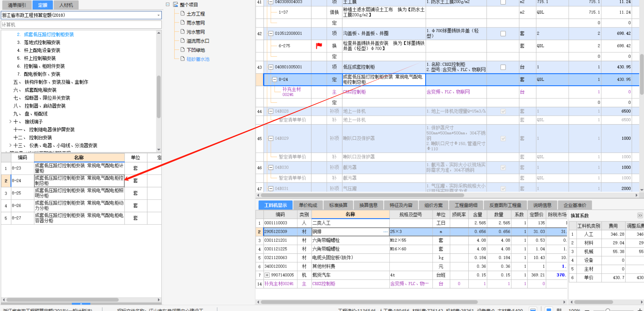
Task: Toggle the checkbox on row 46 截污罩
Action: click(x=503, y=168)
